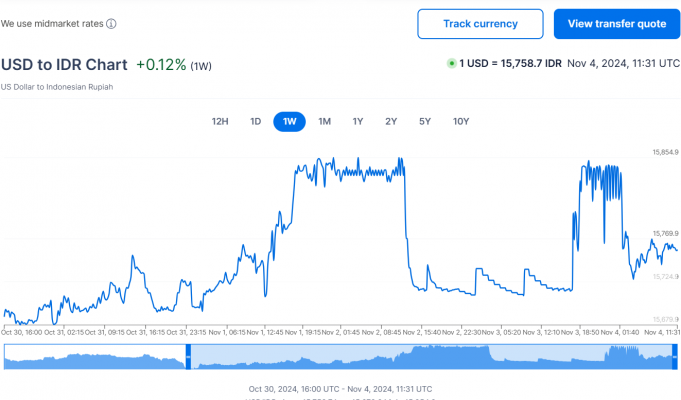Screen dimensions: 681x400
Task: Click the highlighted range selection in navigator
Action: pyautogui.click(x=430, y=356)
